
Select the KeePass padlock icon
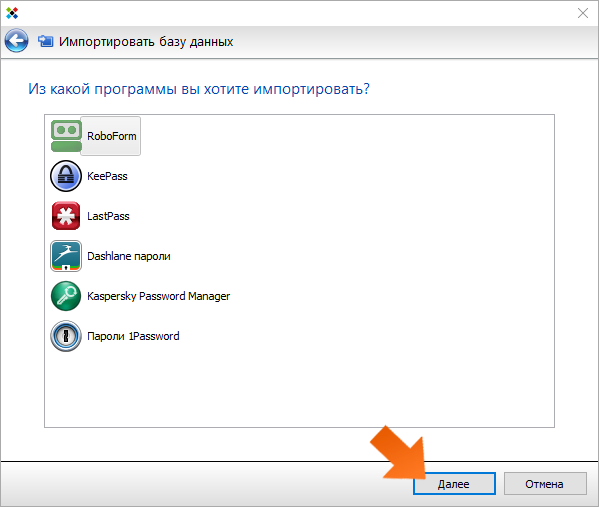(x=66, y=176)
